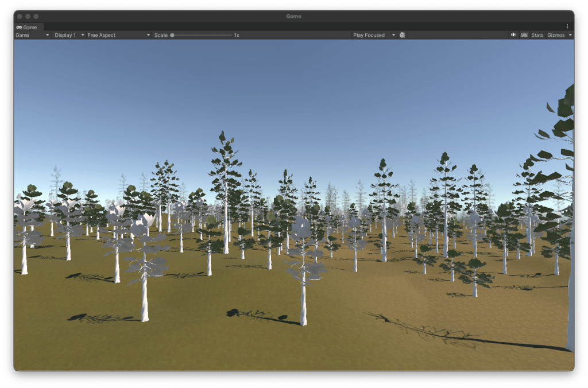The image size is (588, 388).
Task: Open the three-dot panel options menu
Action: [567, 26]
